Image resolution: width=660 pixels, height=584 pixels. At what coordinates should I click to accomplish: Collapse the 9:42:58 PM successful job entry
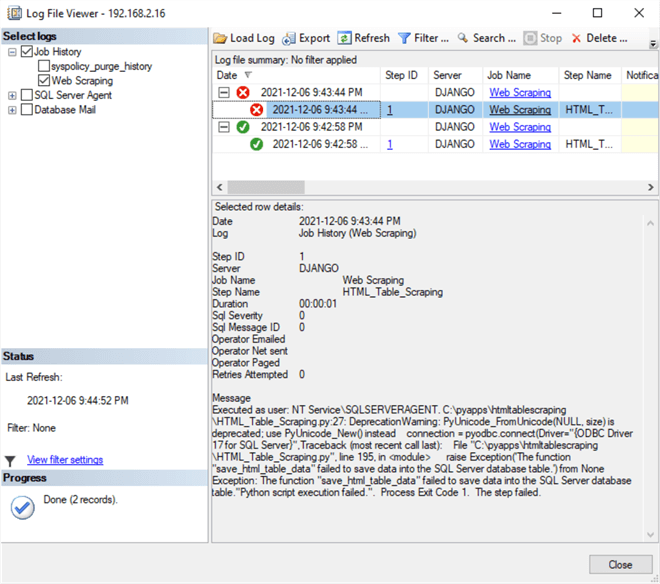tap(224, 127)
